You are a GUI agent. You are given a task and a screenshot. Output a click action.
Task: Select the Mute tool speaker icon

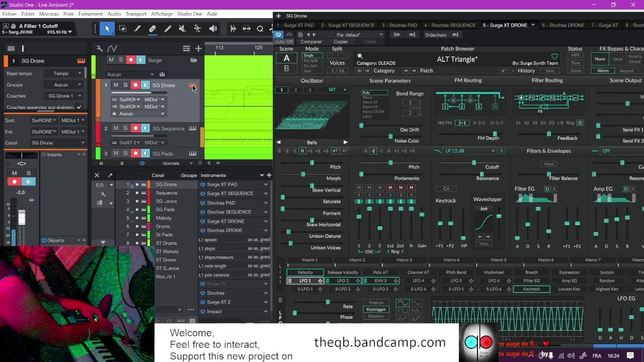click(182, 29)
